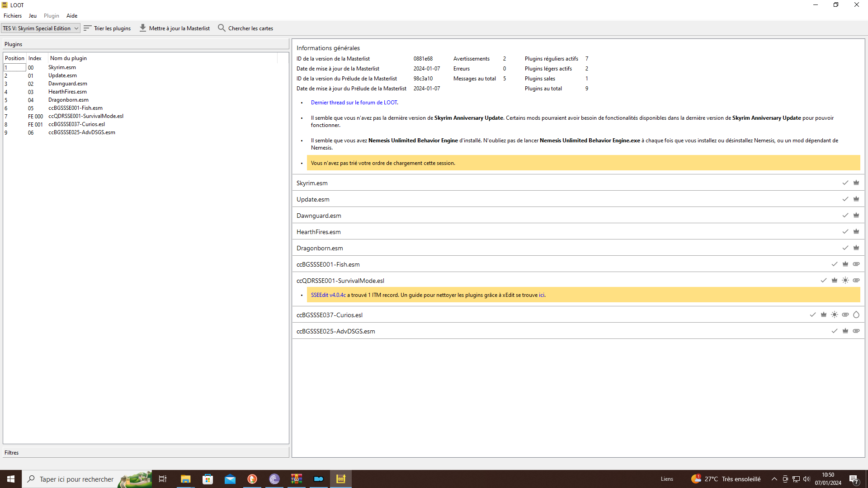Viewport: 868px width, 488px height.
Task: Open the Fichiers menu
Action: 13,15
